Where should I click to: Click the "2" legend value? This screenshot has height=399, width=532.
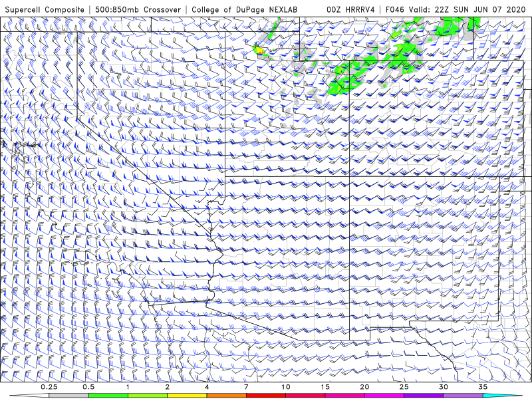(x=168, y=387)
